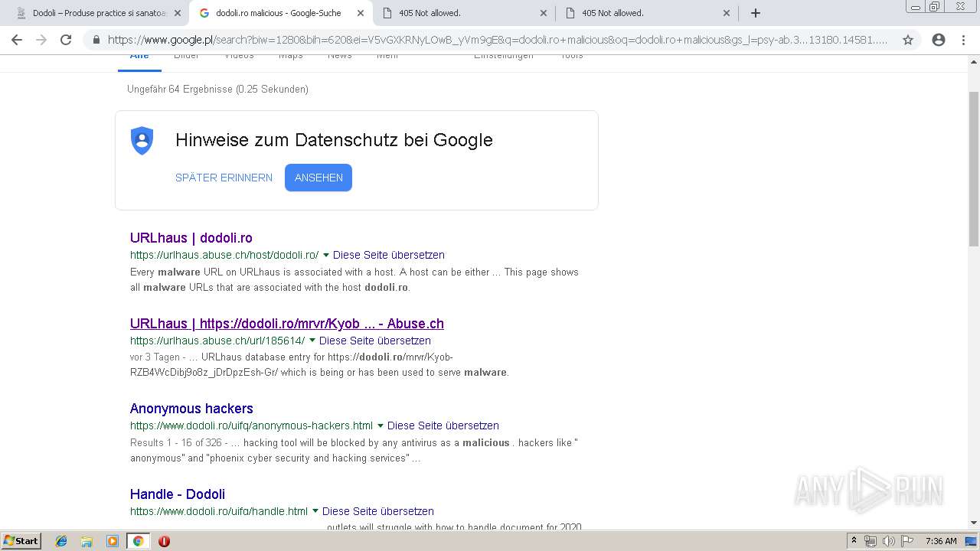The width and height of the screenshot is (980, 551).
Task: Show hidden system tray icons
Action: [854, 541]
